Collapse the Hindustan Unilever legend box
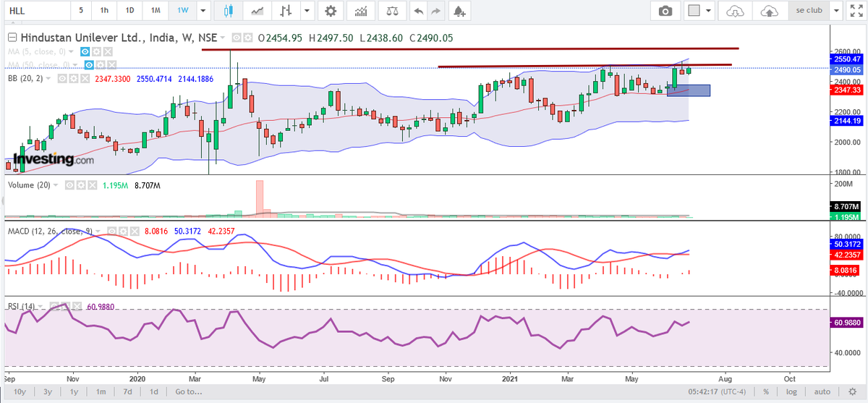The image size is (868, 403). tap(12, 38)
